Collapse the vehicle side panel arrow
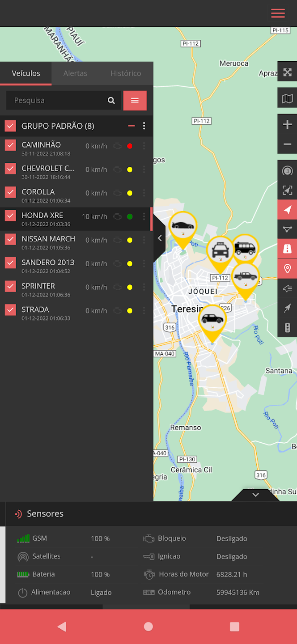 [x=160, y=238]
